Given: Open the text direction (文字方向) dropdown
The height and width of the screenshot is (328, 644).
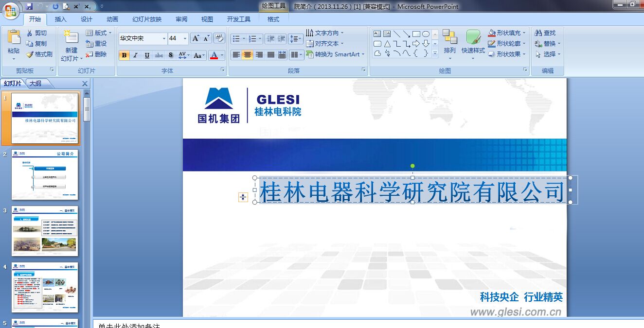Looking at the screenshot, I should [x=325, y=33].
